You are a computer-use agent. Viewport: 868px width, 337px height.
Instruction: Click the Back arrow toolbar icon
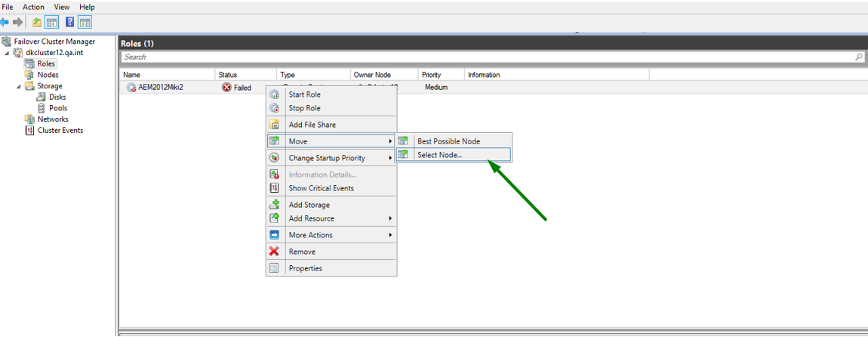[x=5, y=22]
